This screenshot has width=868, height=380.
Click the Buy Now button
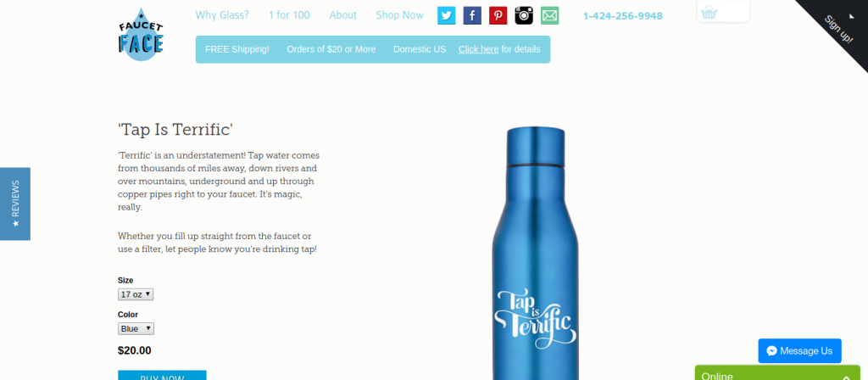coord(162,376)
